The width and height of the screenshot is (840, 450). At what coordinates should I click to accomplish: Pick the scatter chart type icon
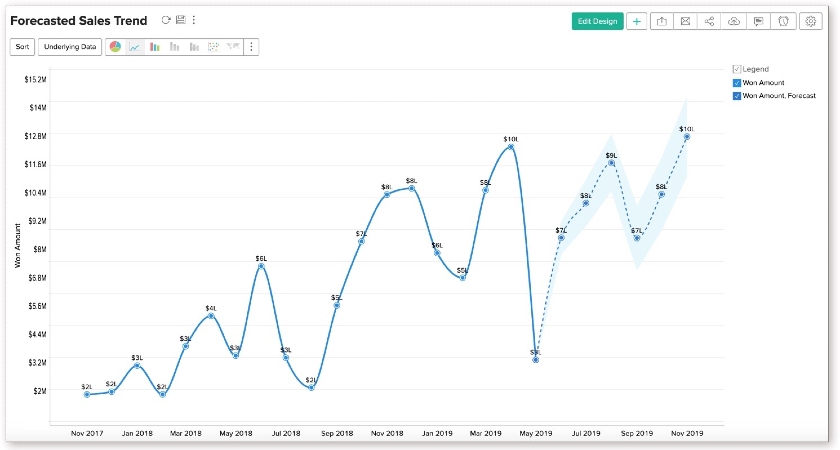coord(214,47)
